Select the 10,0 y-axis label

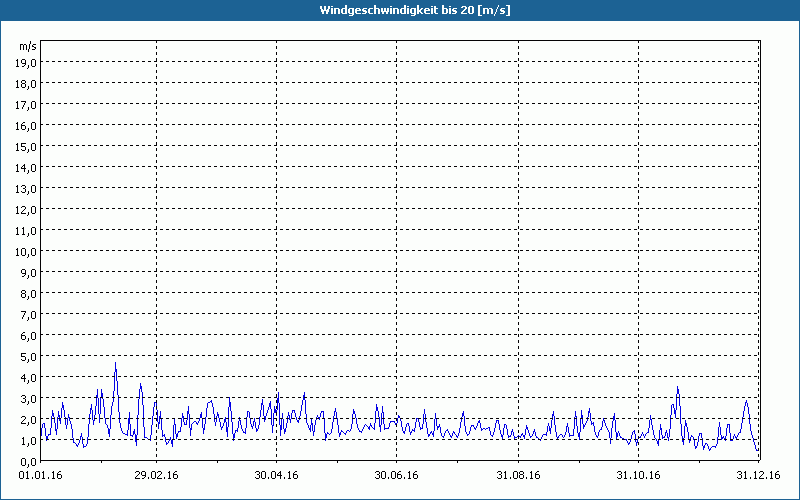pyautogui.click(x=27, y=252)
